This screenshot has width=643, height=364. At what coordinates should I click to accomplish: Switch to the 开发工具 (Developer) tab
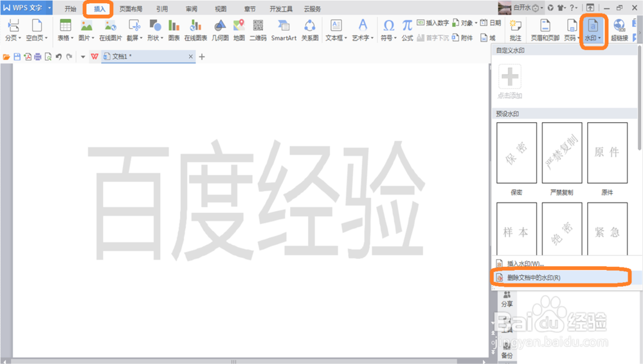(281, 8)
